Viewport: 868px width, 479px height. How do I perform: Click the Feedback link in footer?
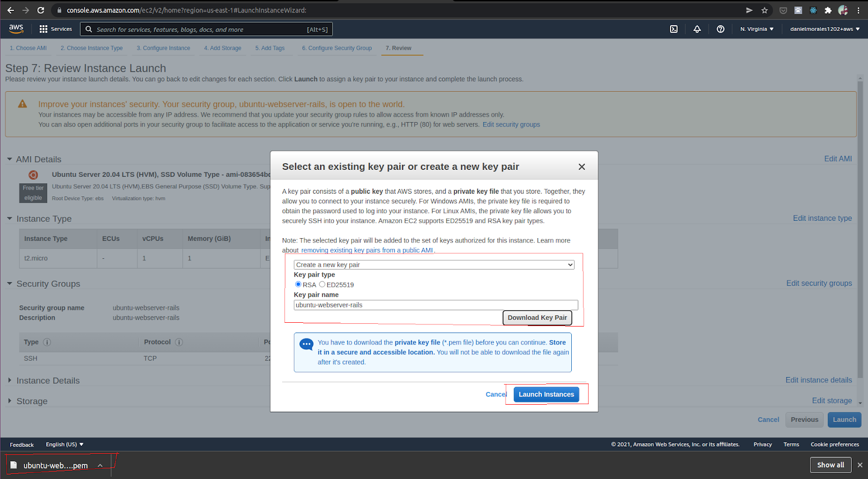pos(22,445)
